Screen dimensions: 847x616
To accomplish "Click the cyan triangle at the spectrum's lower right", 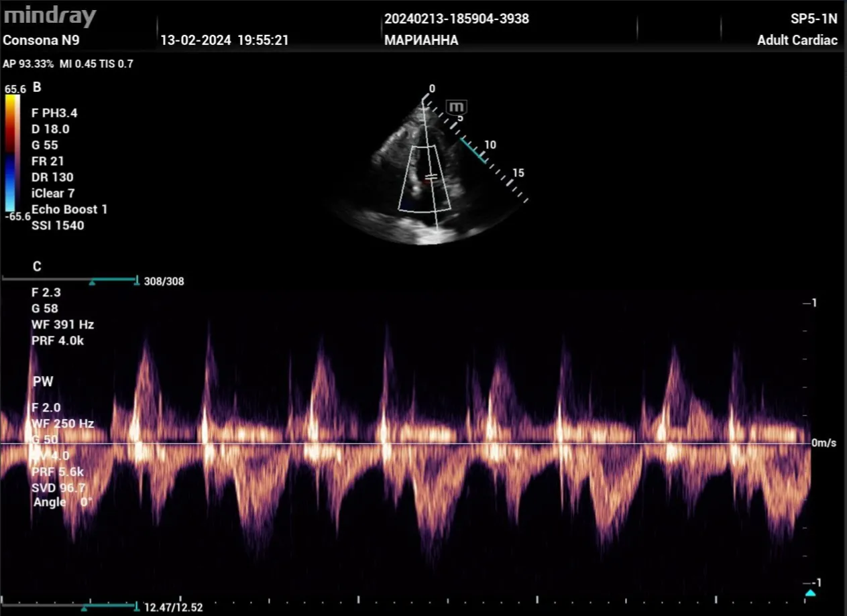I will click(810, 593).
